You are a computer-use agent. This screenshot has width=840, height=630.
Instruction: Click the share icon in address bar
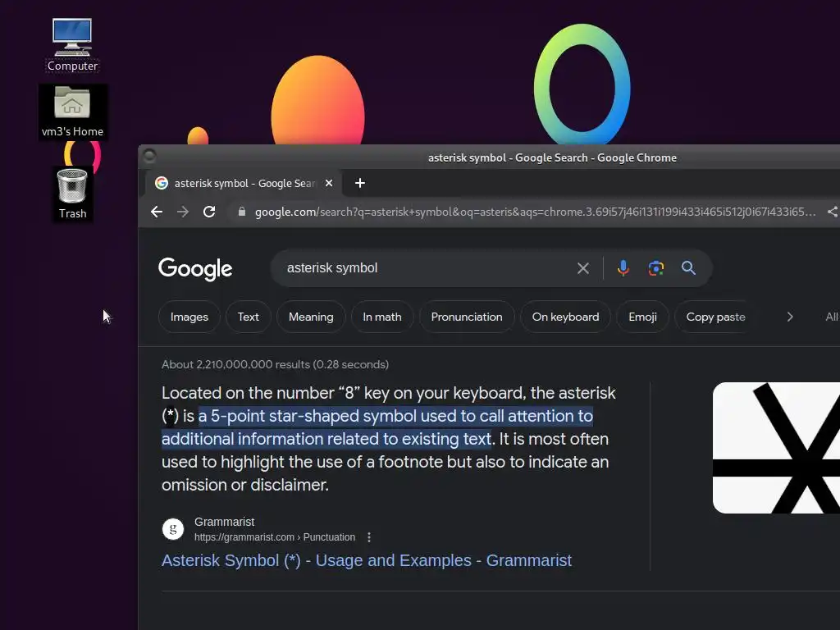tap(833, 212)
